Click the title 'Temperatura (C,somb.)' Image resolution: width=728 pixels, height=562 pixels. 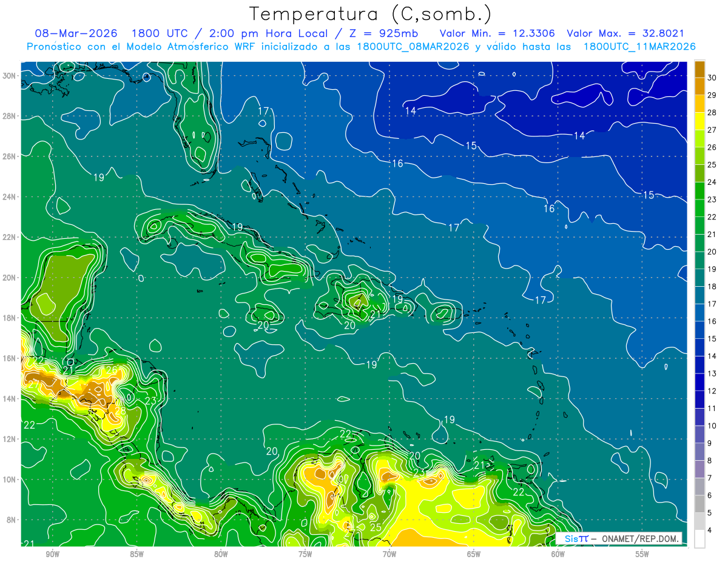[371, 13]
